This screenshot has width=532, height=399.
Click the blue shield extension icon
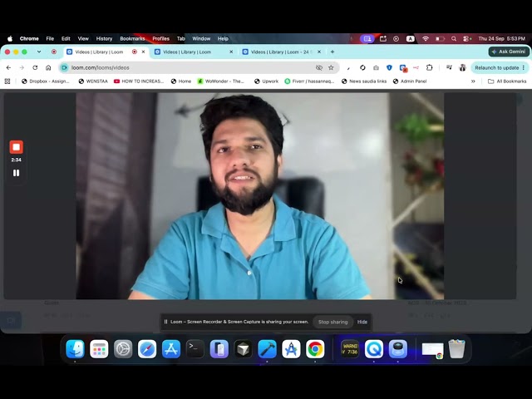(x=389, y=68)
